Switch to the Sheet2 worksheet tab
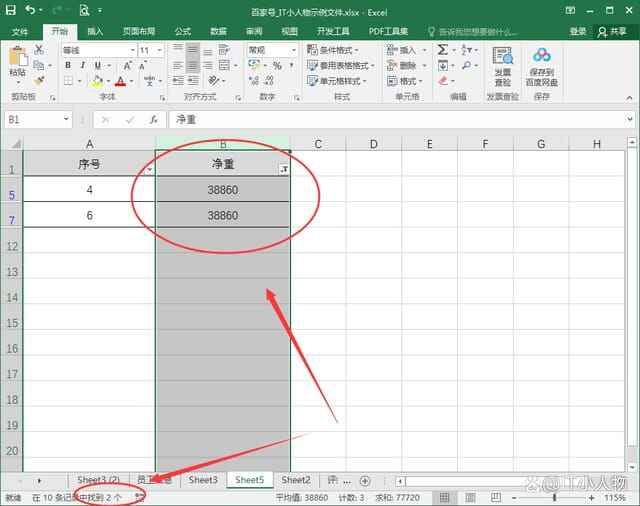Screen dimensions: 640x506 tap(296, 480)
